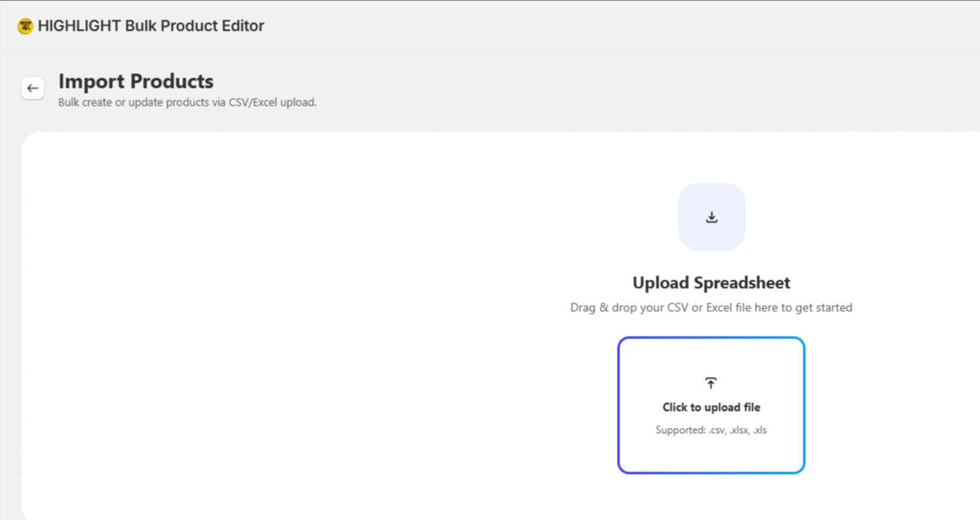980x520 pixels.
Task: Click the 'Bulk create or update products' subtitle
Action: click(x=134, y=102)
